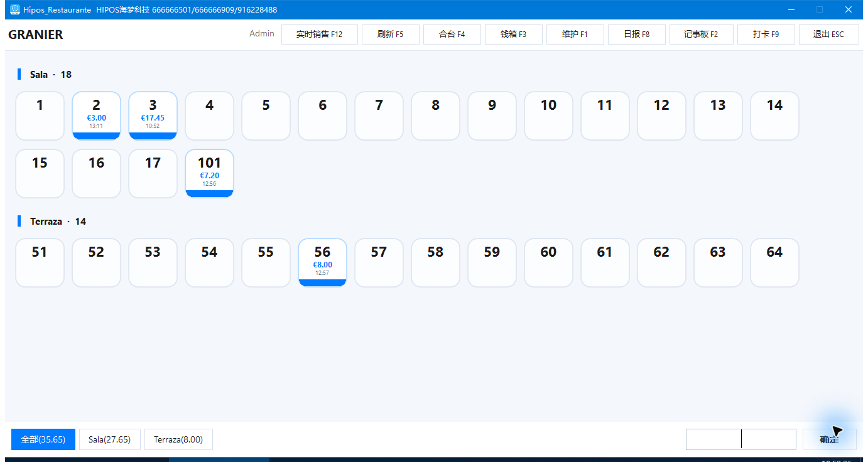
Task: Click the Hipos_Restaurante app icon in title bar
Action: tap(15, 9)
